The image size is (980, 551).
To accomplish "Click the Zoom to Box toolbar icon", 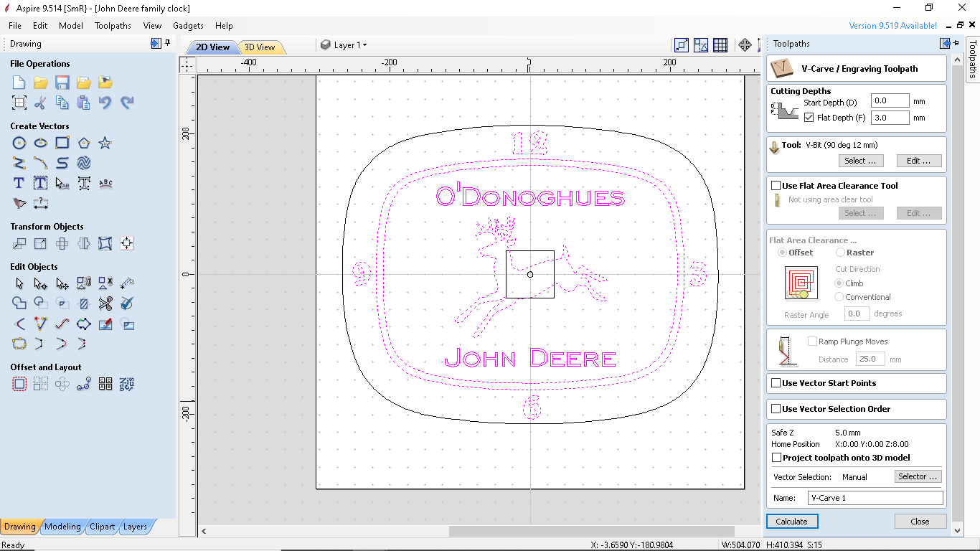I will (682, 45).
